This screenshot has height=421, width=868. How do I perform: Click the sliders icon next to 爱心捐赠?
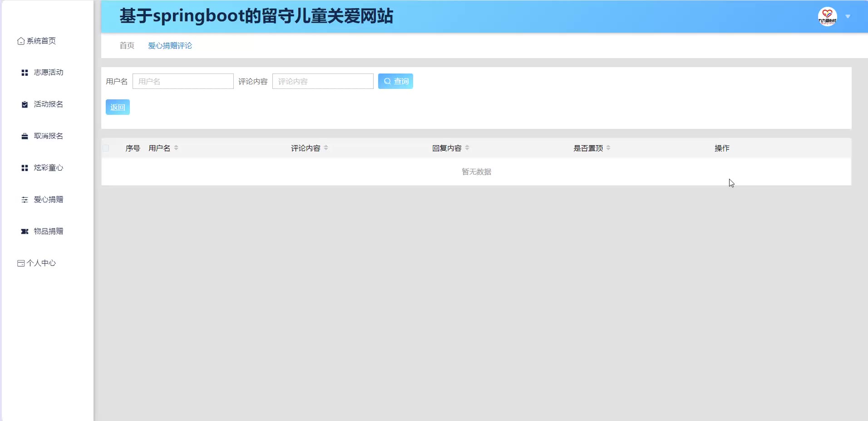point(25,200)
